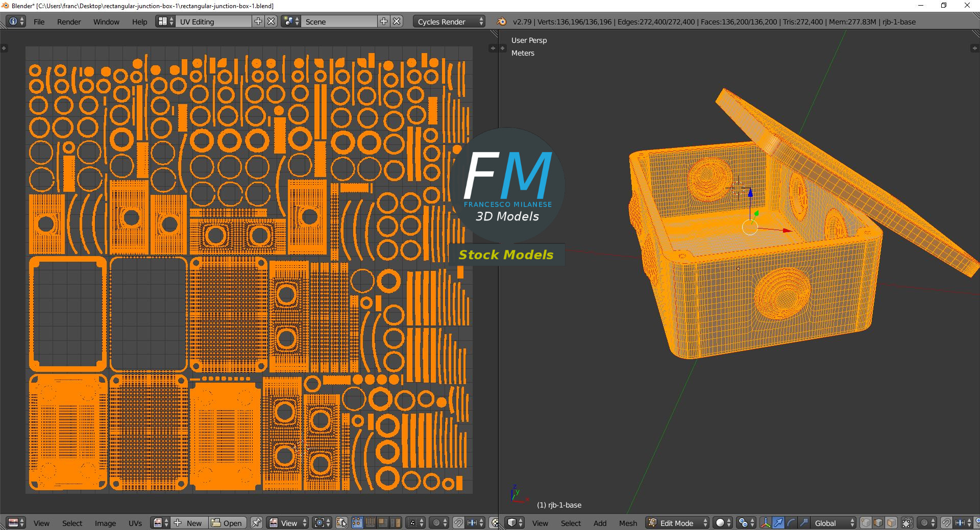Click the New image button
Viewport: 980px width, 530px height.
click(x=189, y=523)
